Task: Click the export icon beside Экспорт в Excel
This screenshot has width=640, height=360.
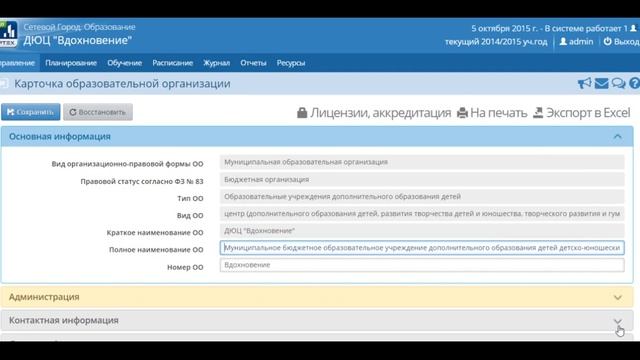Action: 538,113
